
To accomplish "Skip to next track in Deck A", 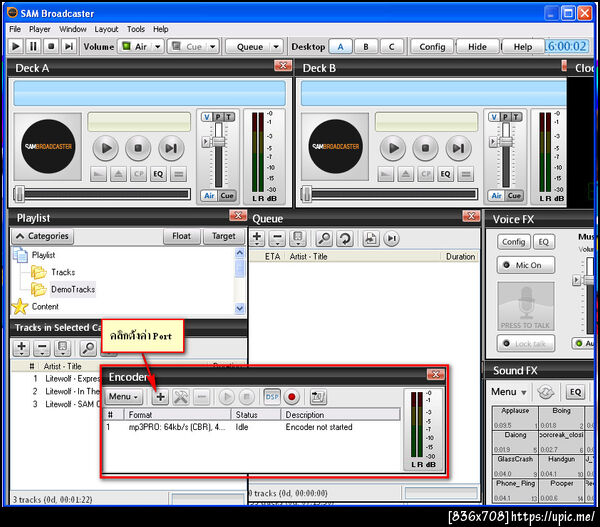I will [171, 148].
